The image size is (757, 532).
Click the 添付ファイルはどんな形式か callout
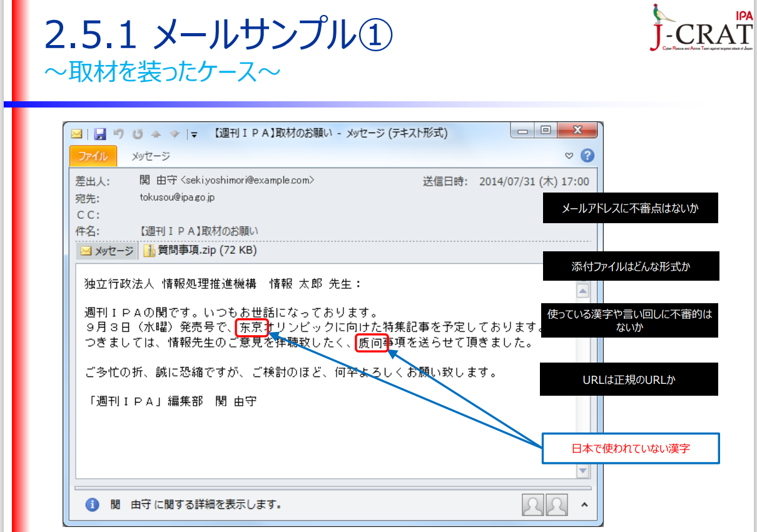pyautogui.click(x=630, y=266)
